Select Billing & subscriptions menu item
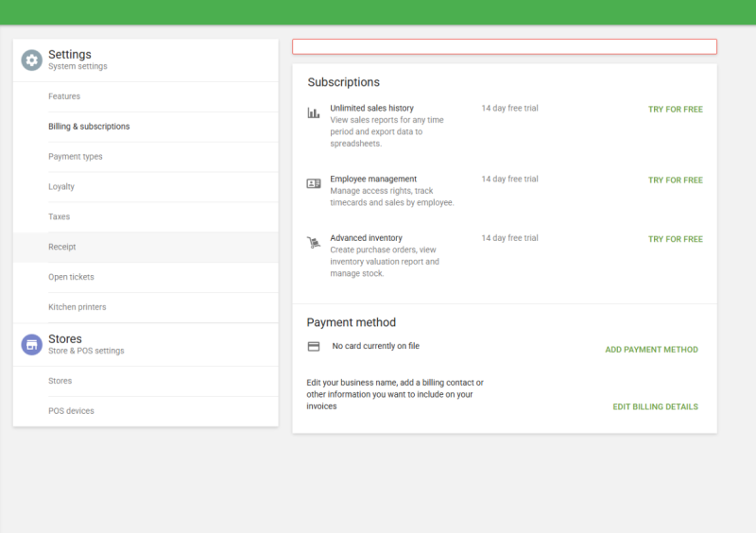This screenshot has height=533, width=756. pyautogui.click(x=89, y=127)
